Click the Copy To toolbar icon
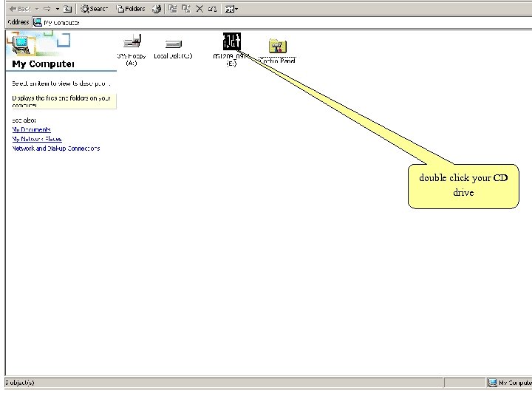This screenshot has height=399, width=532. click(x=186, y=9)
